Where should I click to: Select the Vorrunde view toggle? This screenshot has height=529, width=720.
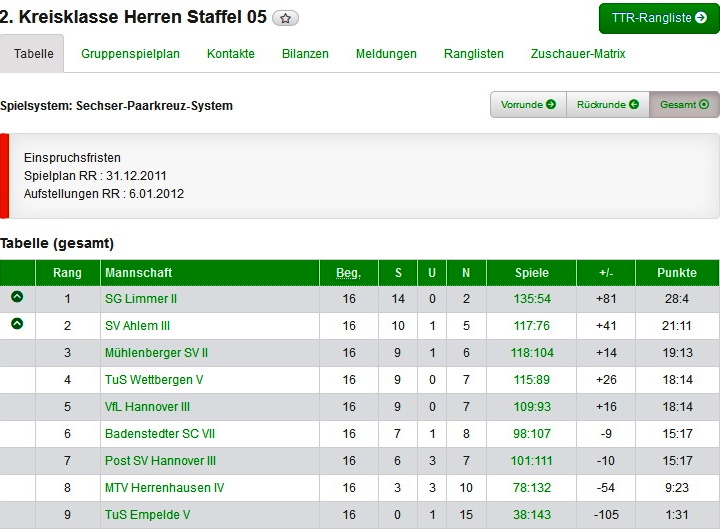coord(528,105)
